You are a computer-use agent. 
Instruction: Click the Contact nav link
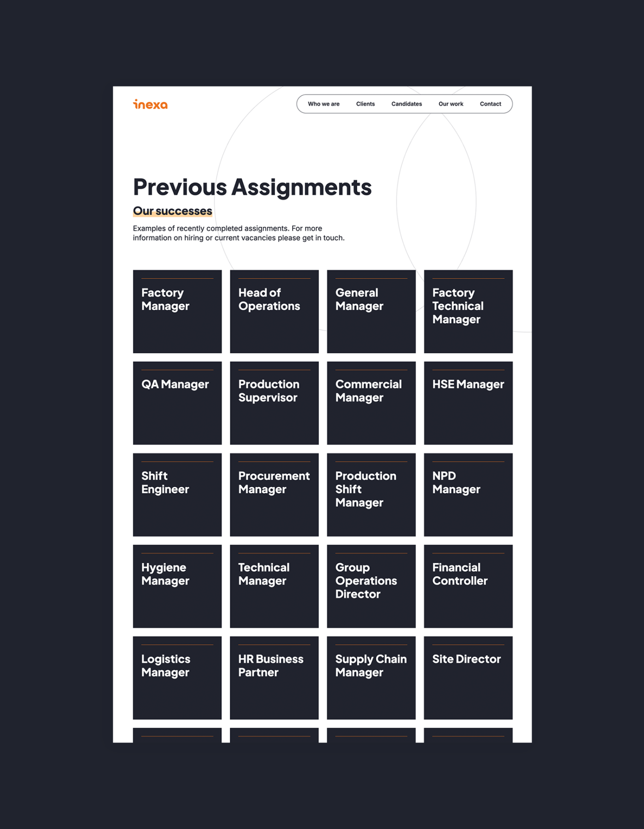(490, 104)
